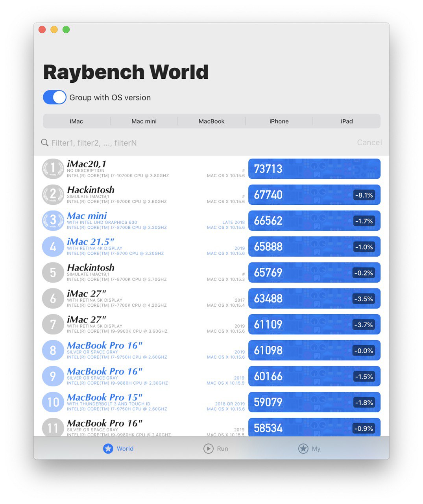
Task: Click the -1.7% difference badge
Action: [364, 221]
